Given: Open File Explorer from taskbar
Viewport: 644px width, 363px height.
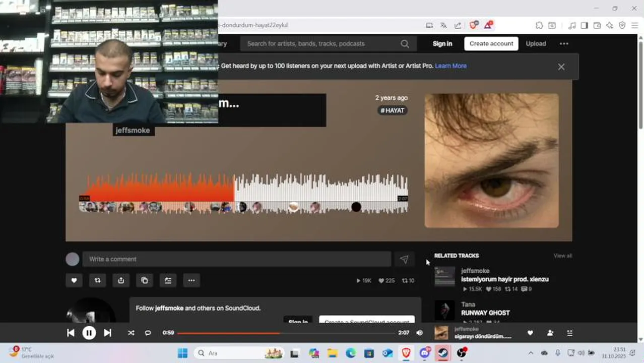Looking at the screenshot, I should click(332, 353).
